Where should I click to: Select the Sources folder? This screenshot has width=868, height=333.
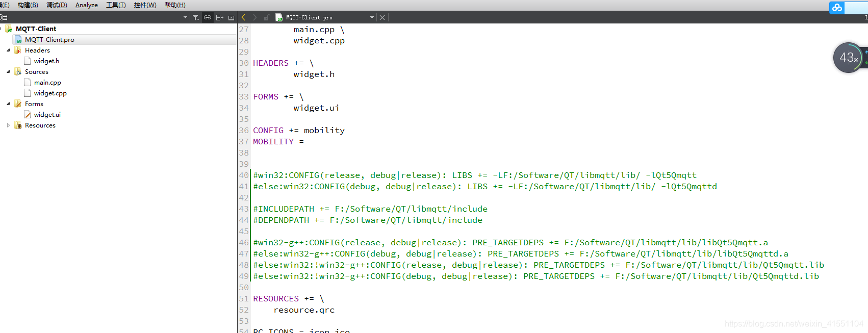37,72
